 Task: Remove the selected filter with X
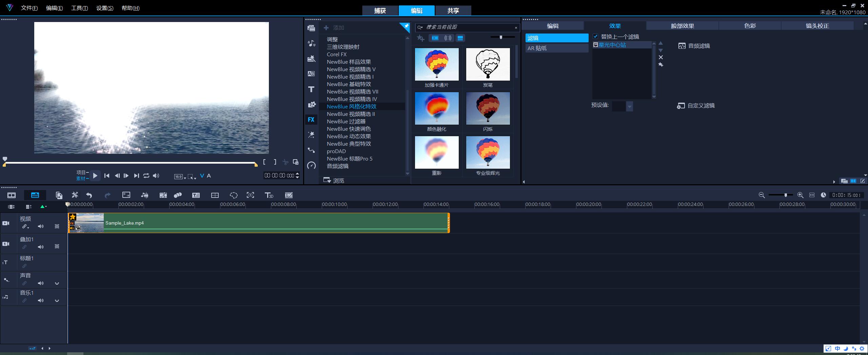click(660, 57)
